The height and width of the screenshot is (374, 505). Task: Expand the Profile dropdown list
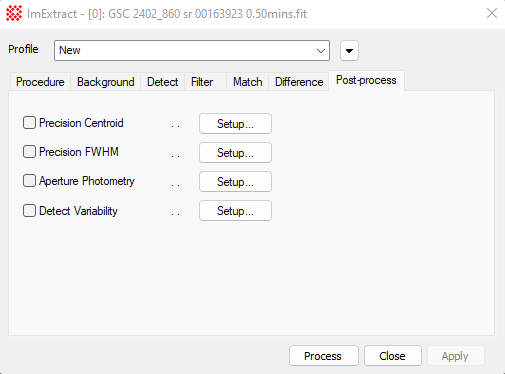[192, 51]
